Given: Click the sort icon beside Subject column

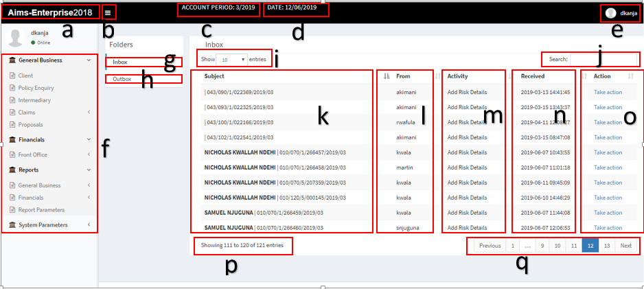Looking at the screenshot, I should [x=386, y=76].
